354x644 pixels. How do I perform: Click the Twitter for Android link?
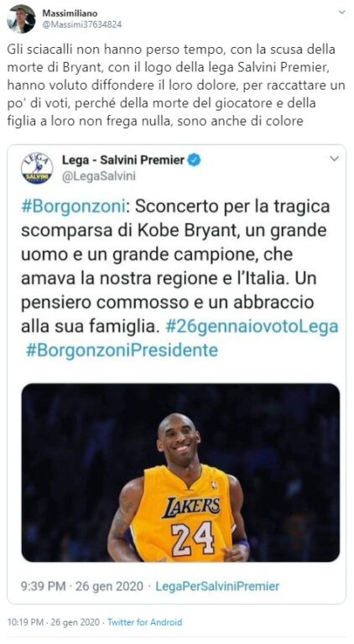pos(144,622)
